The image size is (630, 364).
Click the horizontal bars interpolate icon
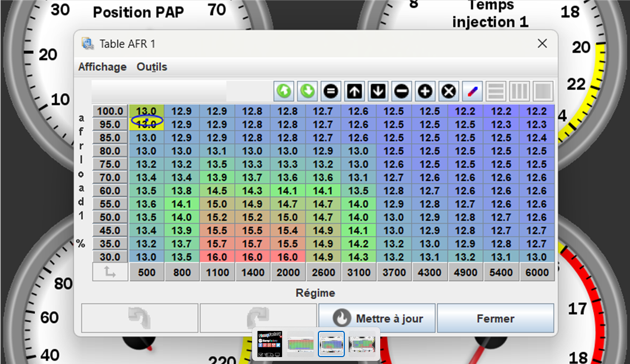tap(496, 92)
